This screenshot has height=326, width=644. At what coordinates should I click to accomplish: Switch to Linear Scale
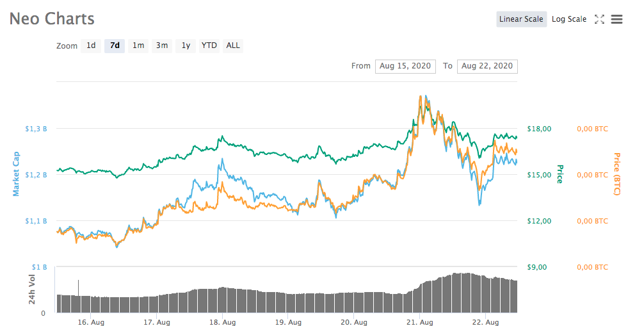click(521, 19)
